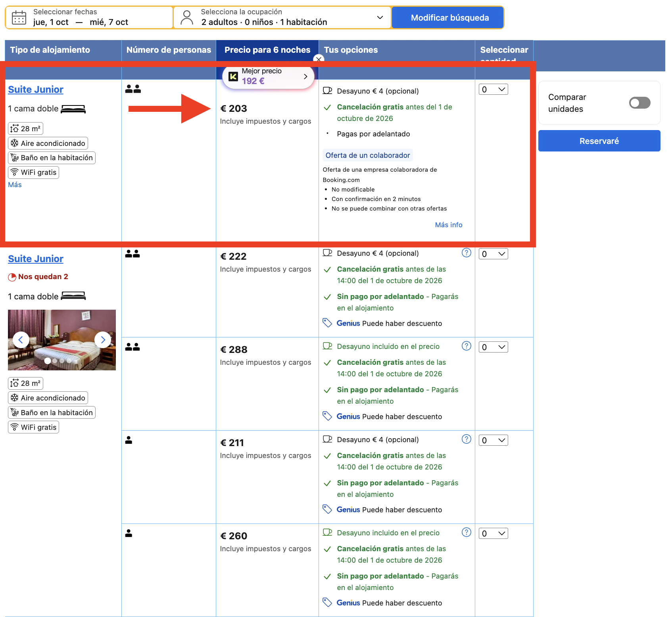Image resolution: width=672 pixels, height=617 pixels.
Task: Click the Más link under room amenities
Action: [x=15, y=185]
